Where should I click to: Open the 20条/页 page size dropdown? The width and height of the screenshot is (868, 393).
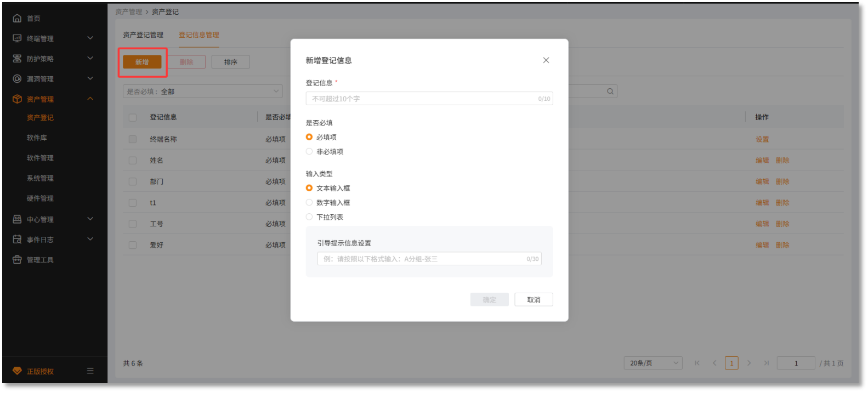pyautogui.click(x=653, y=363)
